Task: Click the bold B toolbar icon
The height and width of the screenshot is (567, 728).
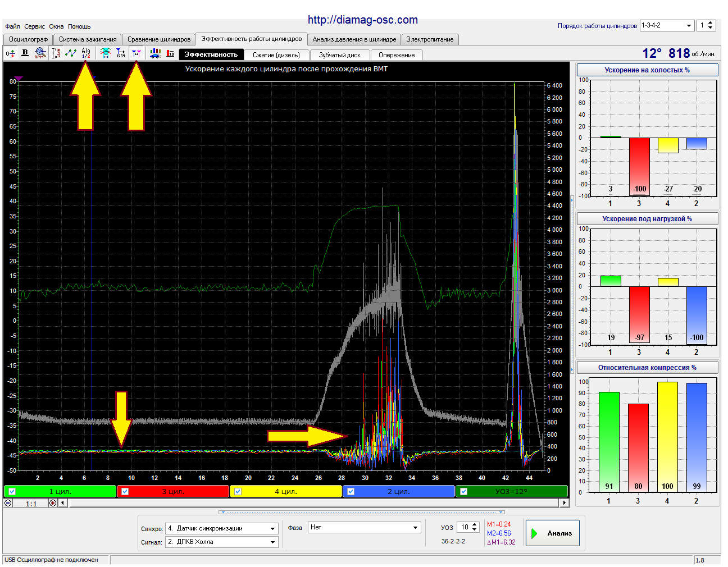Action: [x=25, y=53]
